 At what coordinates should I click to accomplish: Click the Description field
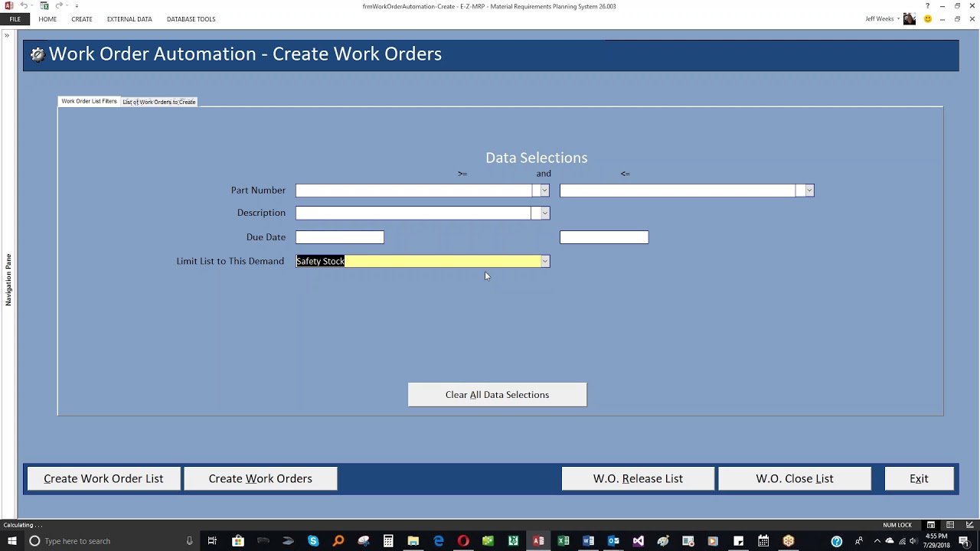[x=414, y=213]
